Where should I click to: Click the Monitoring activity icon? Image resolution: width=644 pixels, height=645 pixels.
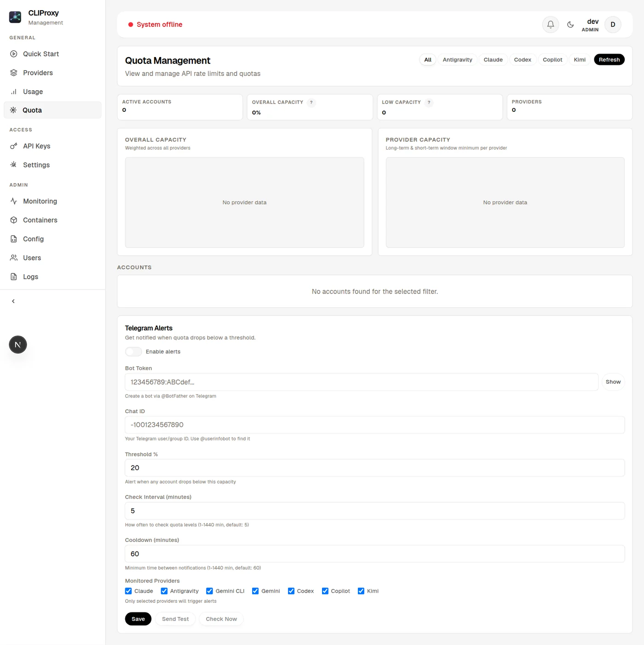(x=14, y=201)
